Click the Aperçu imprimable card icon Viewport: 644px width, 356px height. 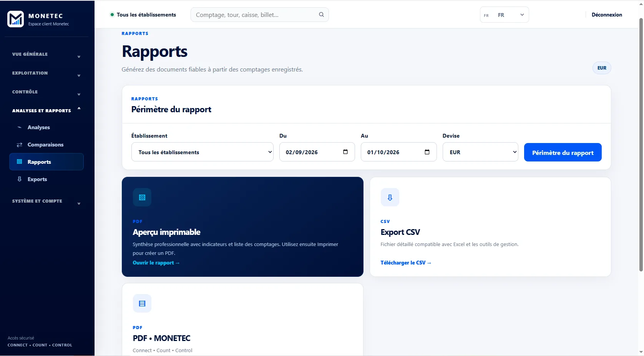pos(142,197)
